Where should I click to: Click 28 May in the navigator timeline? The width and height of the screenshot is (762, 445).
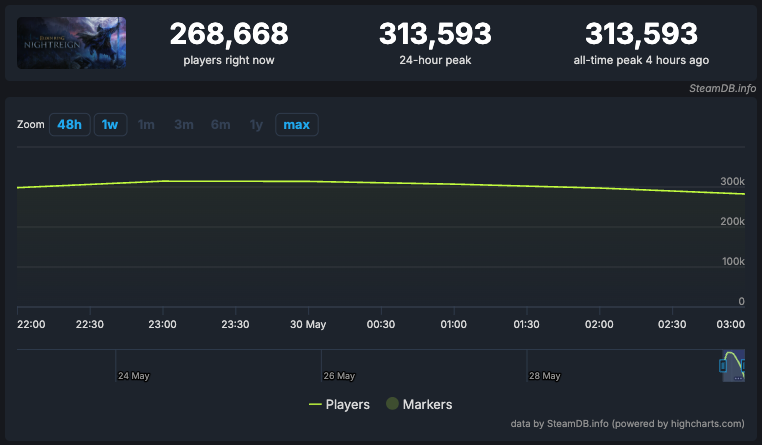pos(545,376)
